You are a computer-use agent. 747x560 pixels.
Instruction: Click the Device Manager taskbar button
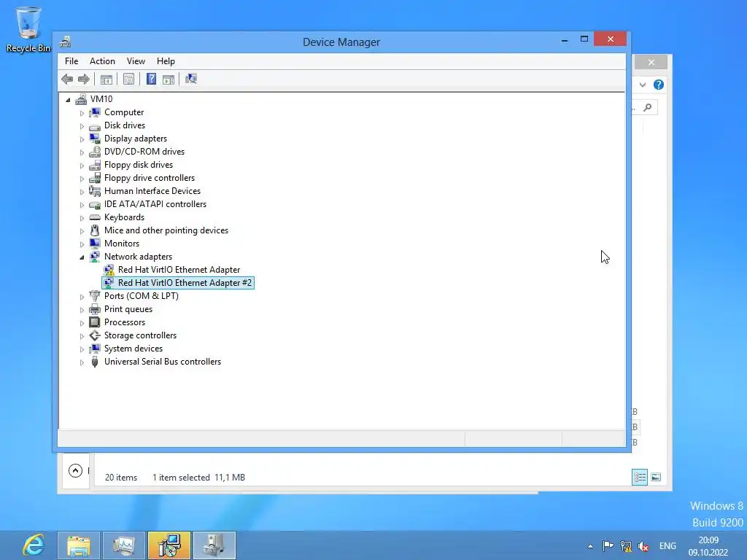pyautogui.click(x=214, y=545)
